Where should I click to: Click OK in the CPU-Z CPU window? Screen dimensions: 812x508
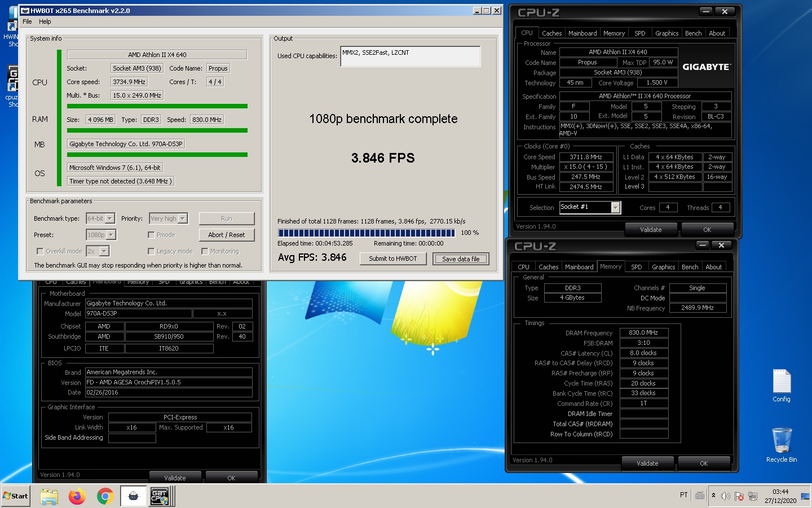coord(707,230)
